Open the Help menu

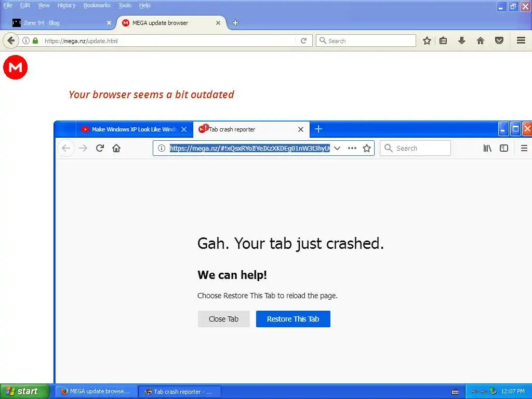(x=144, y=5)
